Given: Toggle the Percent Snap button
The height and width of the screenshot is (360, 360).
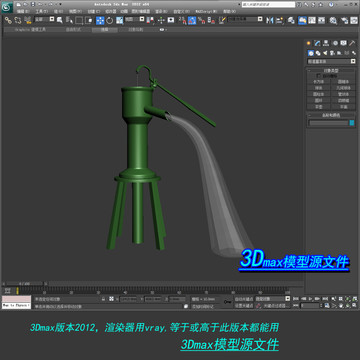Looking at the screenshot, I should pyautogui.click(x=201, y=20).
